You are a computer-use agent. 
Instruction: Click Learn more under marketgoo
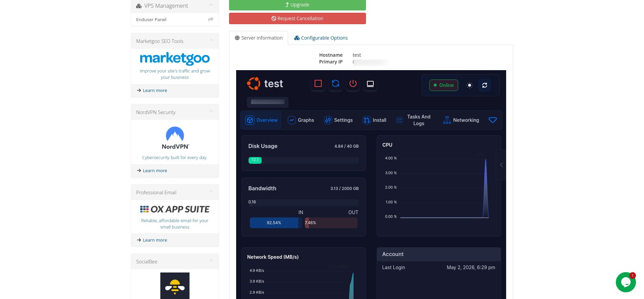155,90
